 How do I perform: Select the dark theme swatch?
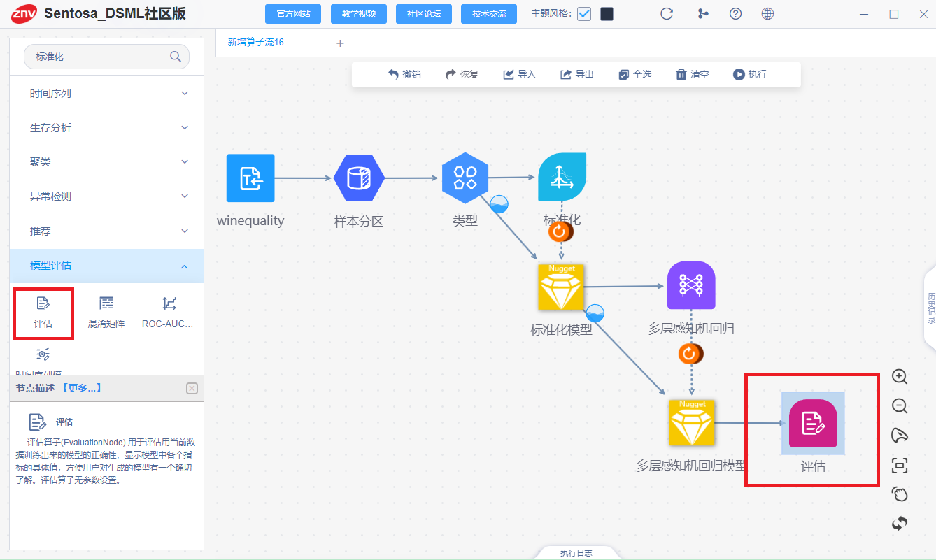click(x=607, y=14)
